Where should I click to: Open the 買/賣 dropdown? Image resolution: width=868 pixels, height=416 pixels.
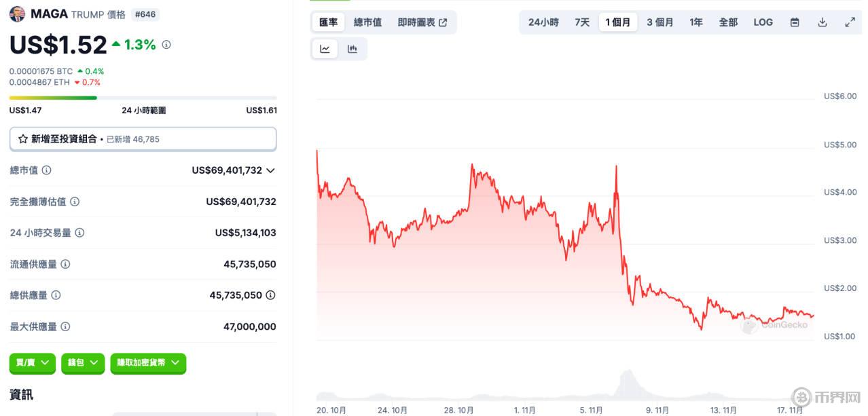pos(33,363)
